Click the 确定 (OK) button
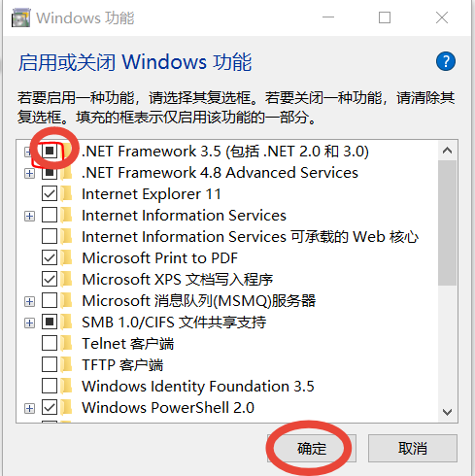 (312, 448)
